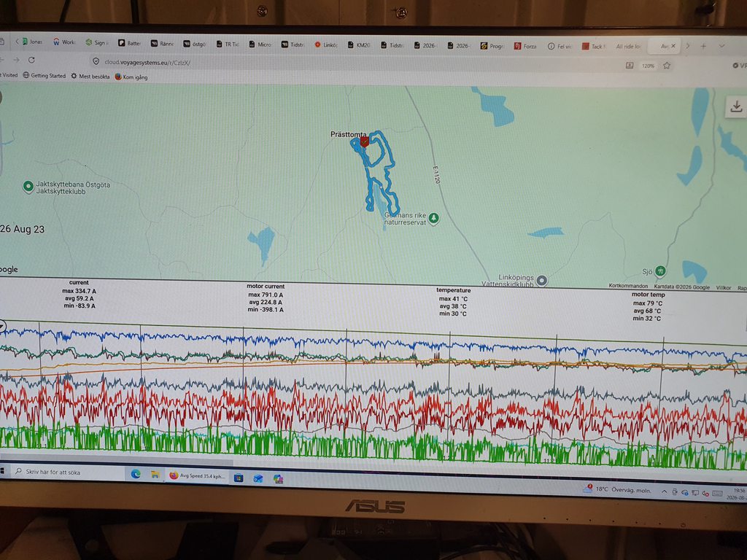Switch to the Sign in tab
This screenshot has height=560, width=747.
[x=97, y=42]
